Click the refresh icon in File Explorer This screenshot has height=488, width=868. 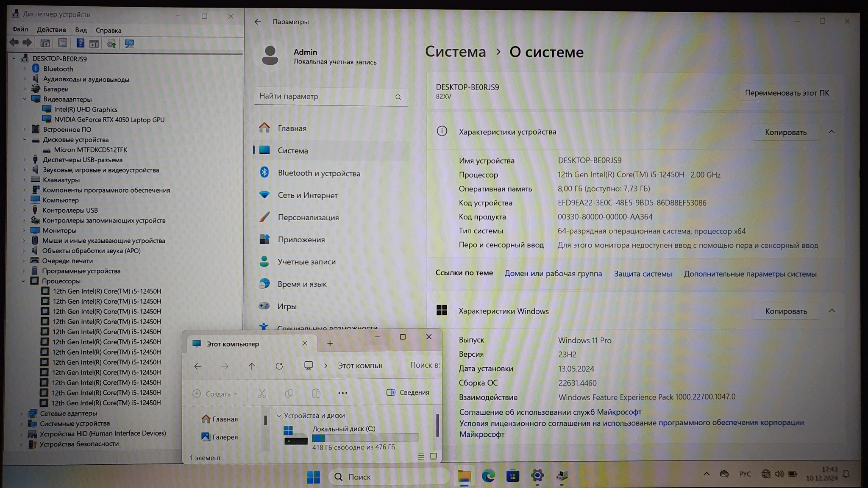point(279,366)
